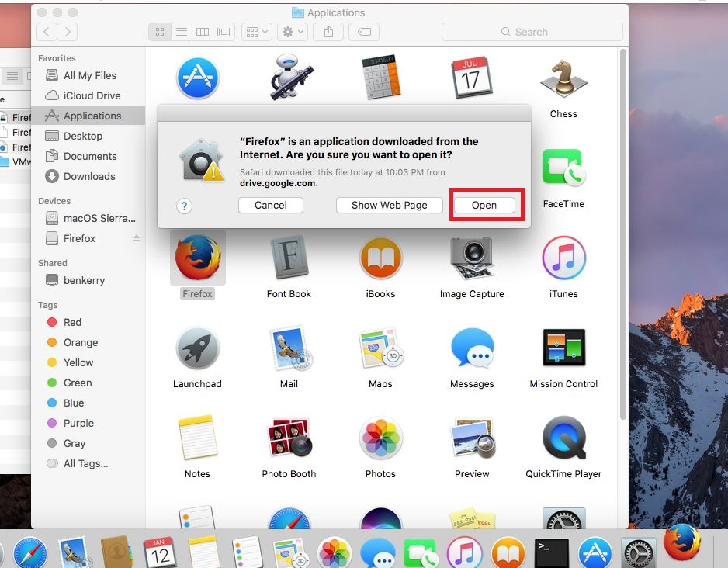Image resolution: width=728 pixels, height=568 pixels.
Task: Select the Calculator application icon
Action: point(381,77)
